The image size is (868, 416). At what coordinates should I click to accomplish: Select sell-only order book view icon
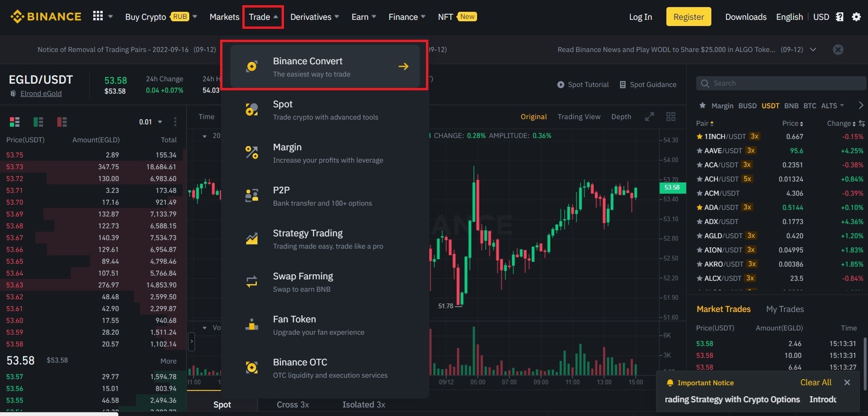[62, 122]
